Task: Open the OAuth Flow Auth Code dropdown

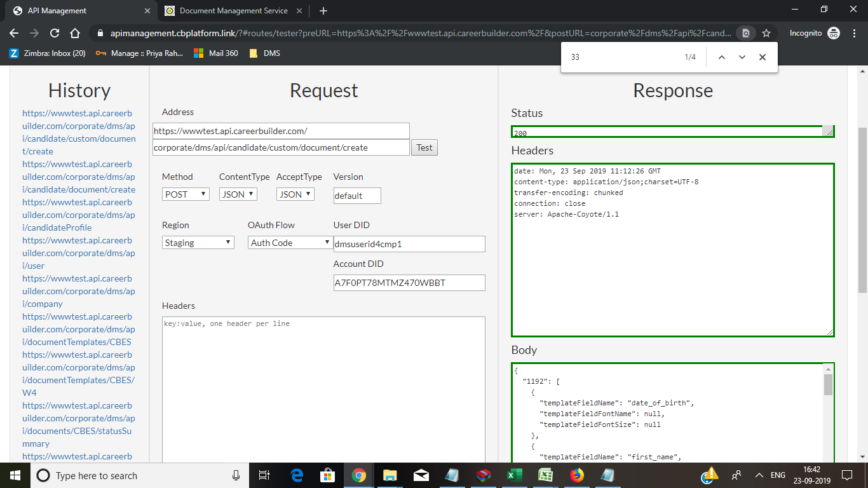Action: tap(290, 243)
